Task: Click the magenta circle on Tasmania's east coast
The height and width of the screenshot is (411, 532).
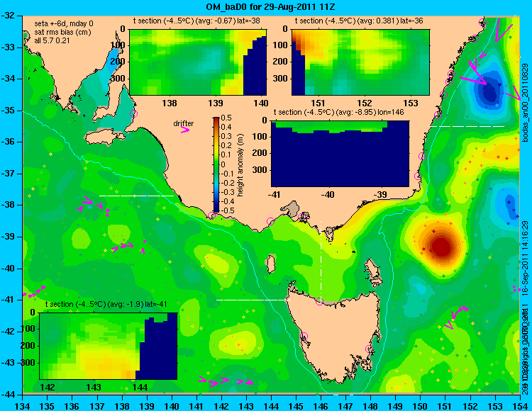Action: (369, 349)
